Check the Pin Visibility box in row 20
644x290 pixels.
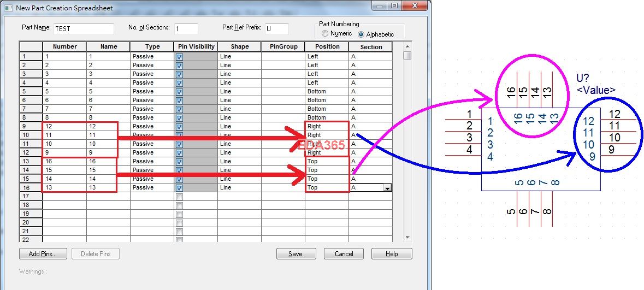[180, 223]
